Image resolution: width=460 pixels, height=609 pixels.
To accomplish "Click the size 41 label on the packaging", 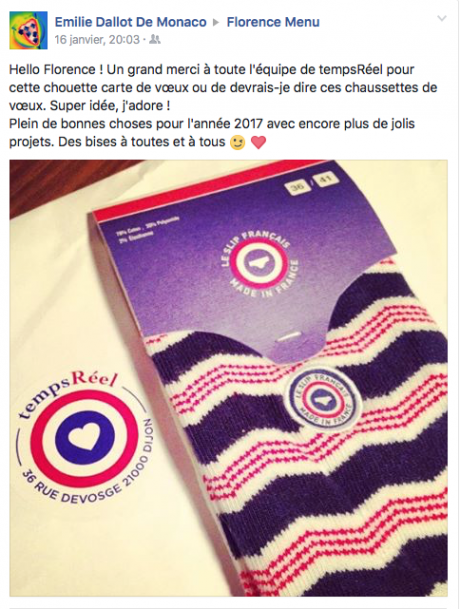I will click(326, 179).
